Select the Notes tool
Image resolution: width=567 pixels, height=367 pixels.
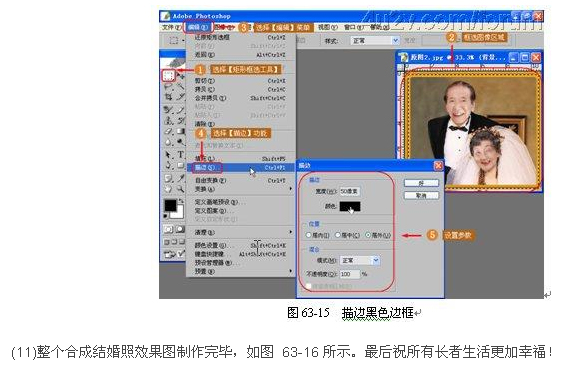point(168,178)
